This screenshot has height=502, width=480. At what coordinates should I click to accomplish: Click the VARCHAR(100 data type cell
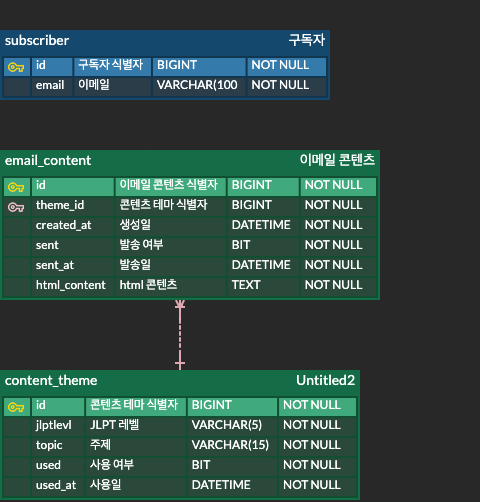coord(199,87)
